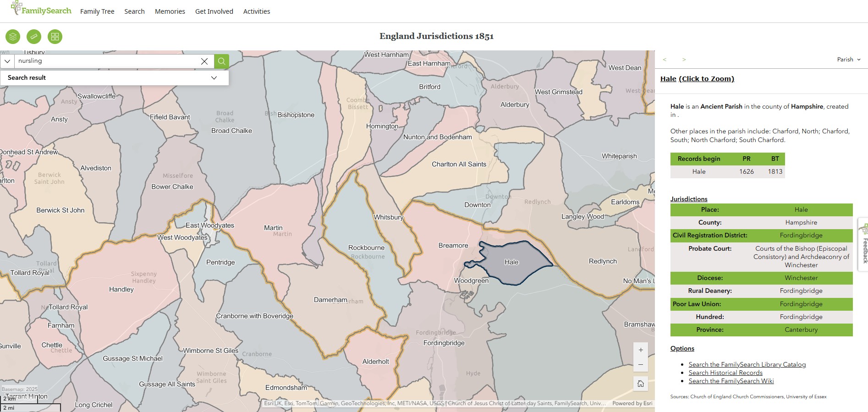Open the basemap gallery grid icon
868x412 pixels.
click(55, 37)
